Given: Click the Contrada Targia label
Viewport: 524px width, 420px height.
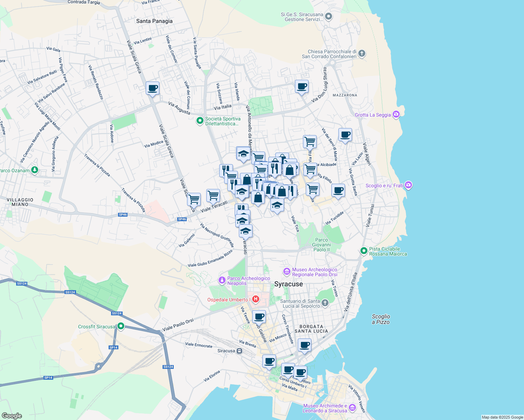Looking at the screenshot, I should pyautogui.click(x=84, y=2).
